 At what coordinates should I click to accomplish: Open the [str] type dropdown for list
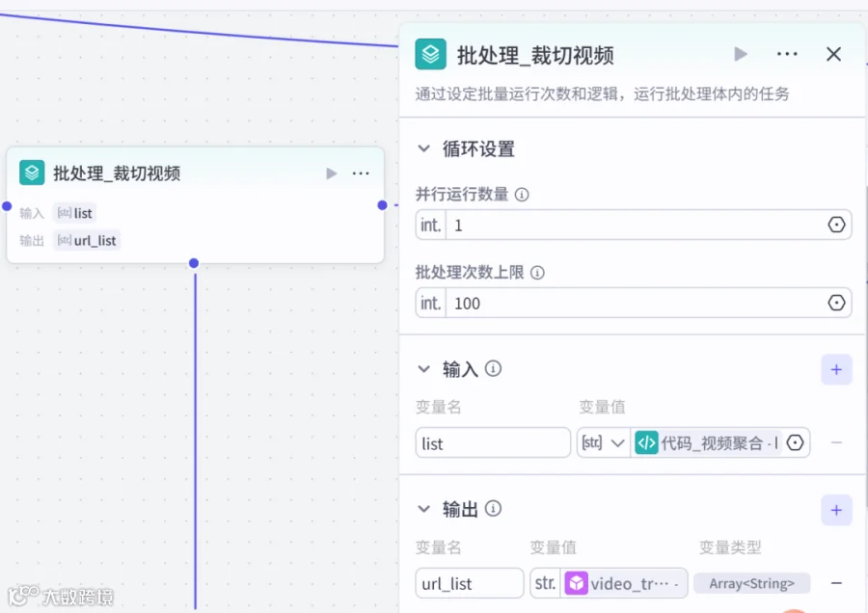coord(603,443)
